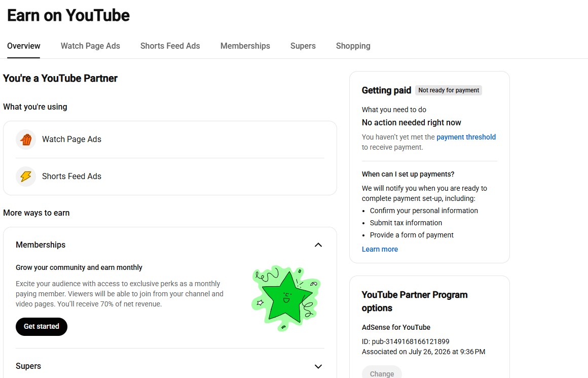588x378 pixels.
Task: Click the 'AdSense for YouTube' label
Action: (x=396, y=327)
